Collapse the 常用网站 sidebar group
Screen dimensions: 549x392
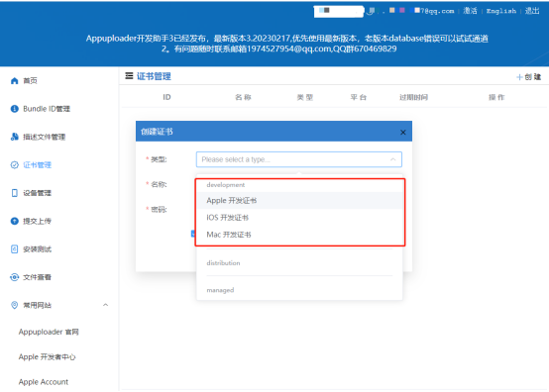pyautogui.click(x=105, y=305)
